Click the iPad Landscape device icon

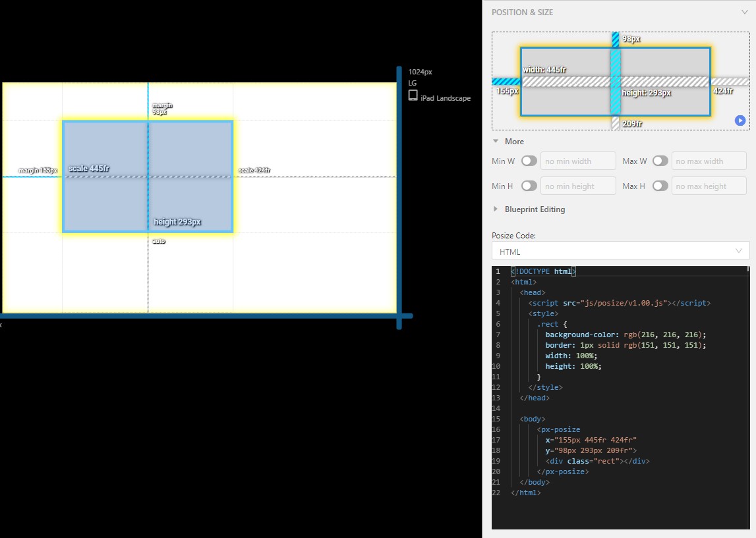point(413,96)
